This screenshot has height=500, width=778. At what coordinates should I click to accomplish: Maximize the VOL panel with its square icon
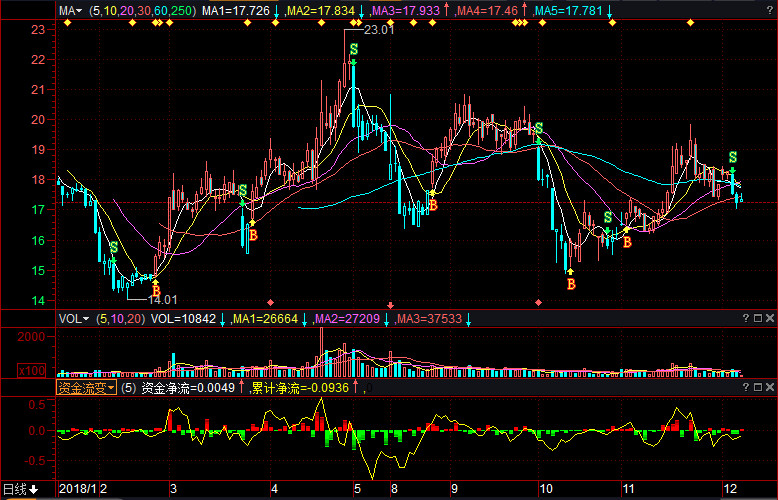coord(757,318)
